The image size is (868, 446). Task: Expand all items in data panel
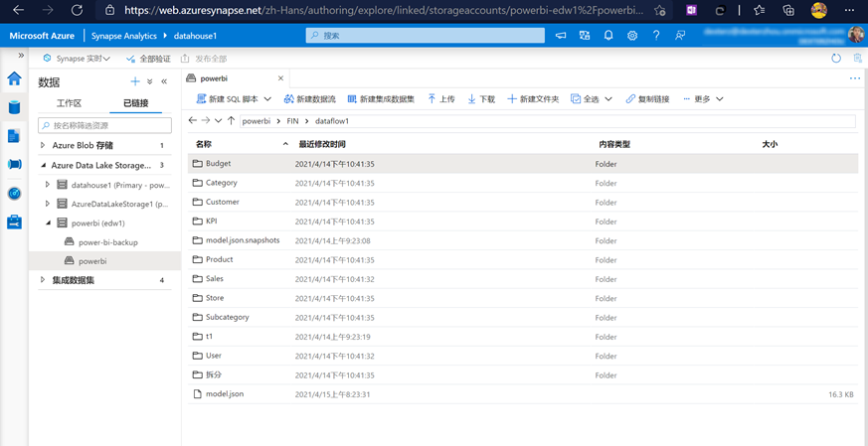(x=149, y=81)
